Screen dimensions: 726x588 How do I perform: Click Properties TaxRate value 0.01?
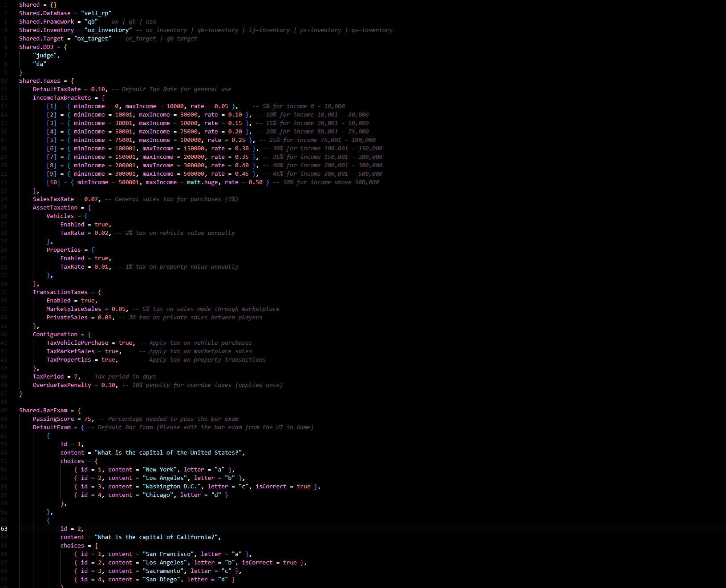pyautogui.click(x=101, y=266)
